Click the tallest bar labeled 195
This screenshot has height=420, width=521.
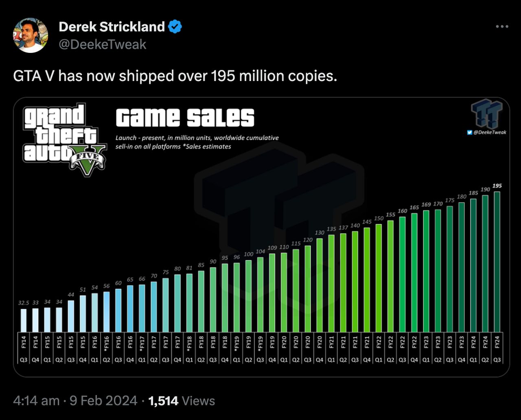point(496,260)
